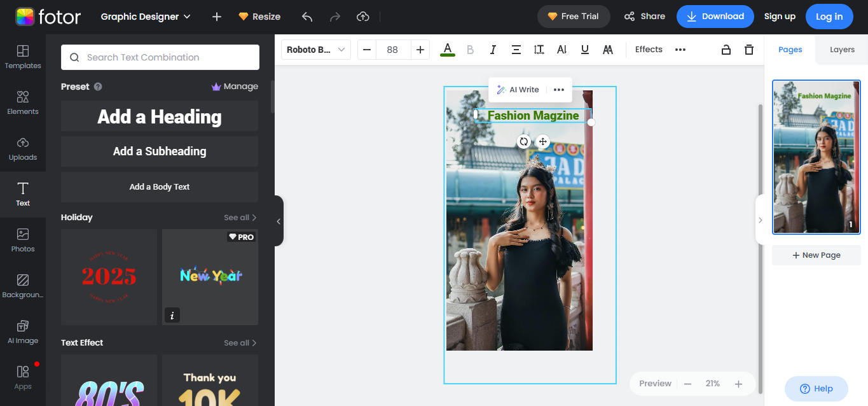Select the 80's text effect

click(x=109, y=381)
